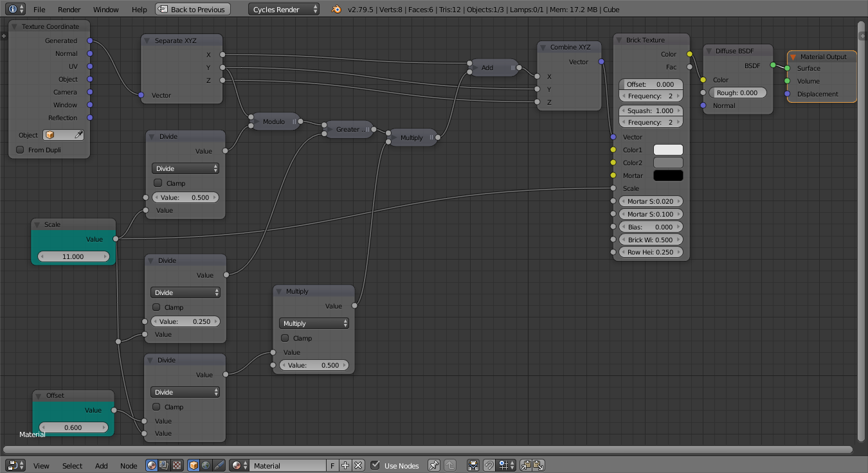Click the Brick Texture Color2 swatch
The image size is (868, 473).
[668, 163]
